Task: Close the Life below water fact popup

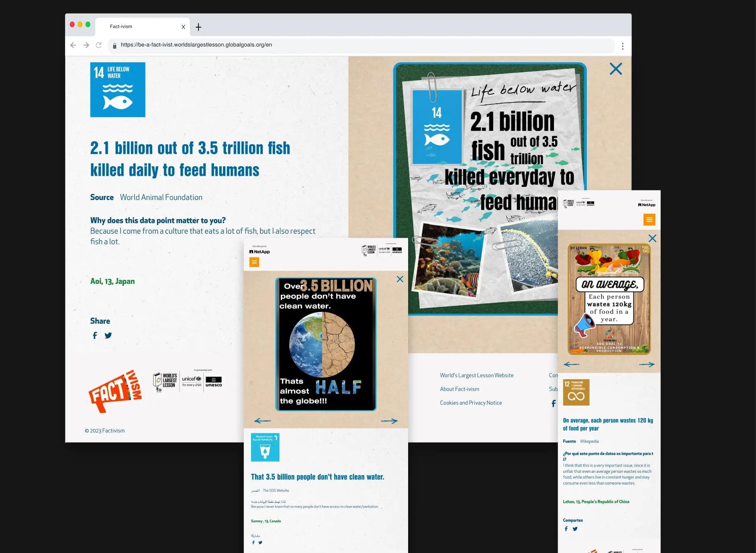Action: click(x=616, y=69)
